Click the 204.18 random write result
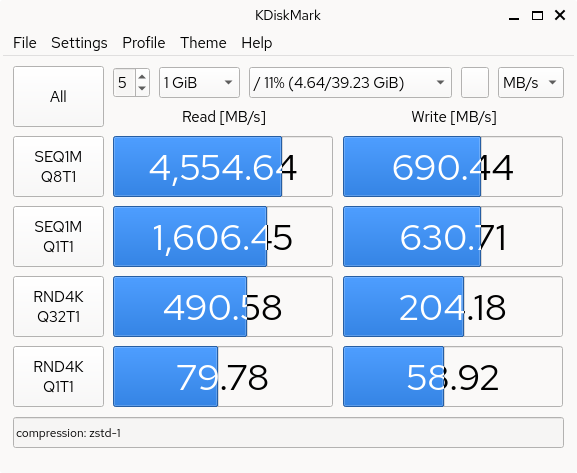The image size is (577, 473). (x=453, y=306)
